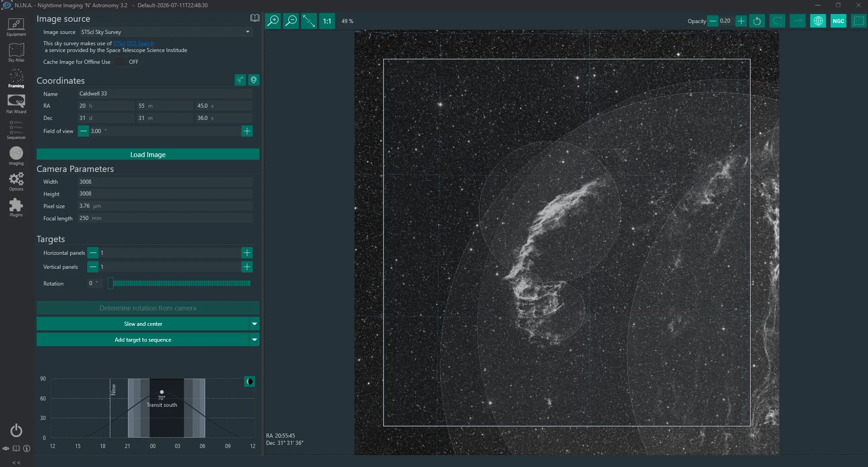Click the Name field containing Caldwell 33
Screen dimensions: 868x467
click(x=165, y=94)
